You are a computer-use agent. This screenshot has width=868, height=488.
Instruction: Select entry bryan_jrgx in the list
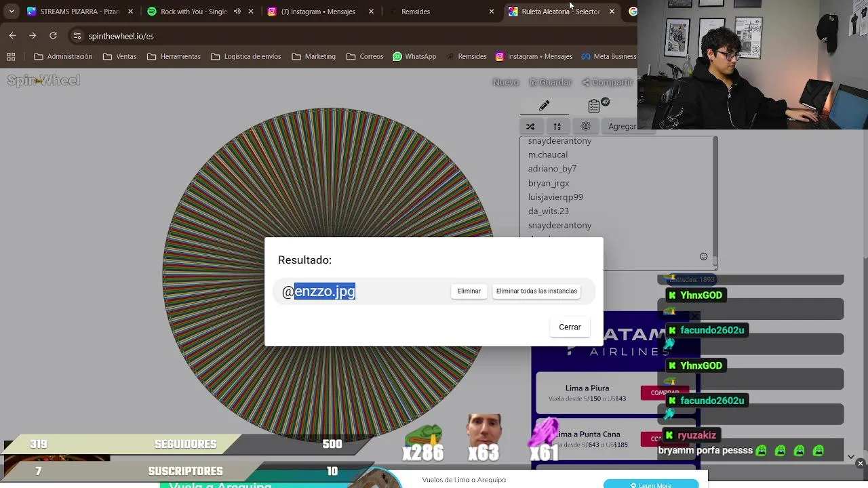[549, 183]
